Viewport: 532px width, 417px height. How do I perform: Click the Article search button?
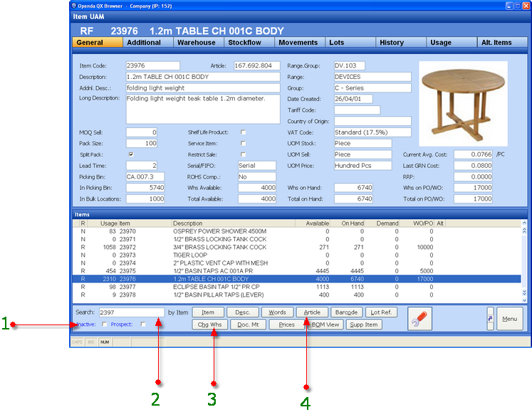pyautogui.click(x=312, y=312)
